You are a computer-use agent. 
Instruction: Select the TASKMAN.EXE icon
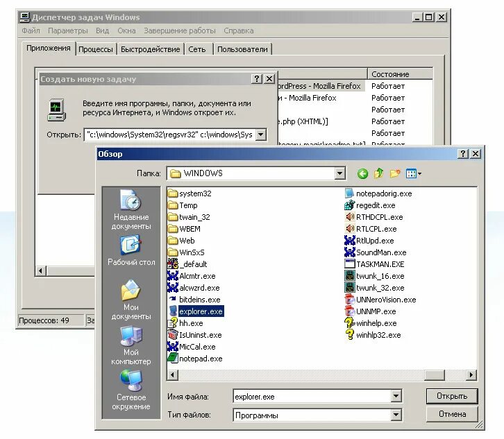[350, 264]
